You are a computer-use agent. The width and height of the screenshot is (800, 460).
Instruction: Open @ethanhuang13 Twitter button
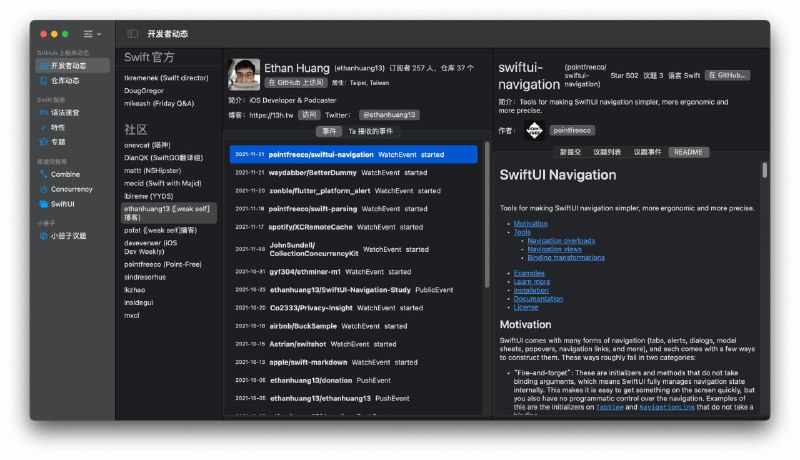[x=389, y=115]
